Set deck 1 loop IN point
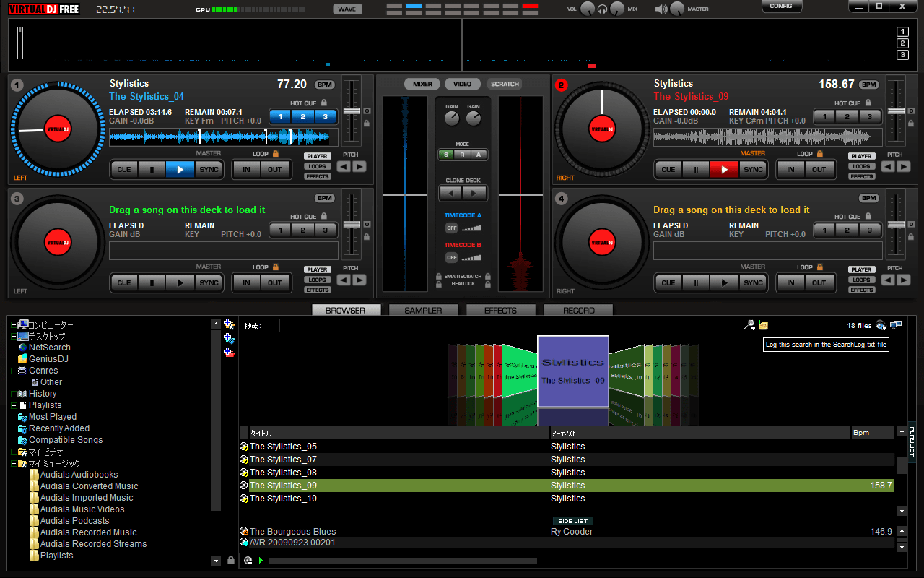Image resolution: width=924 pixels, height=578 pixels. 246,170
